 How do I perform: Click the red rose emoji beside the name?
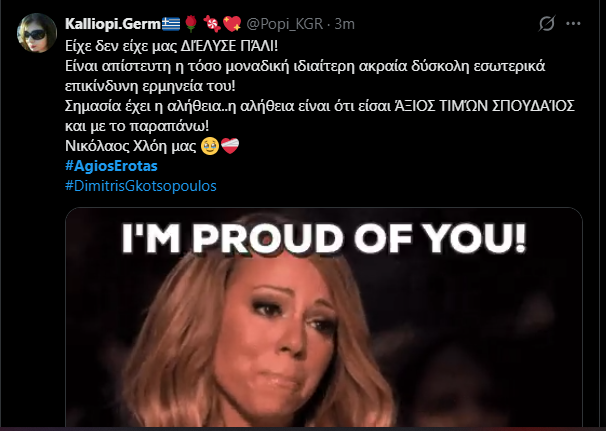pos(191,24)
